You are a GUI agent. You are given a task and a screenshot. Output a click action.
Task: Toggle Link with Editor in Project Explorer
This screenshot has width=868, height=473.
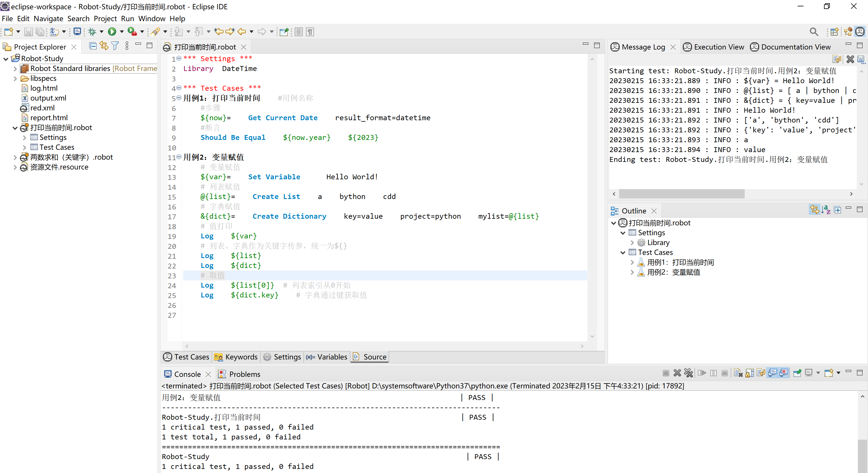[x=104, y=46]
